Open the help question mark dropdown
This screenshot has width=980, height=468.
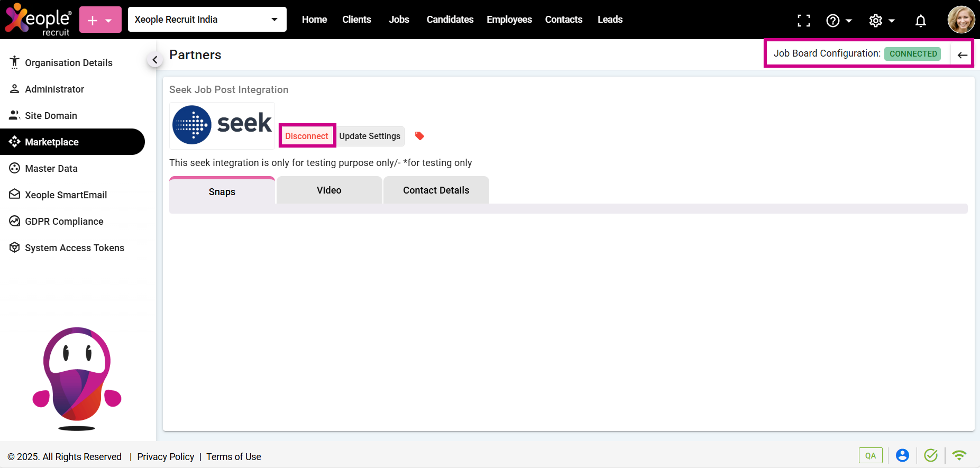[x=838, y=21]
